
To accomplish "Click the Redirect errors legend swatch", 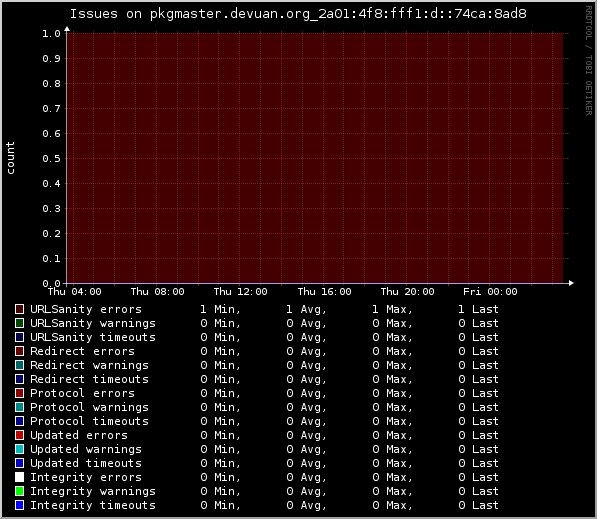I will (x=19, y=351).
